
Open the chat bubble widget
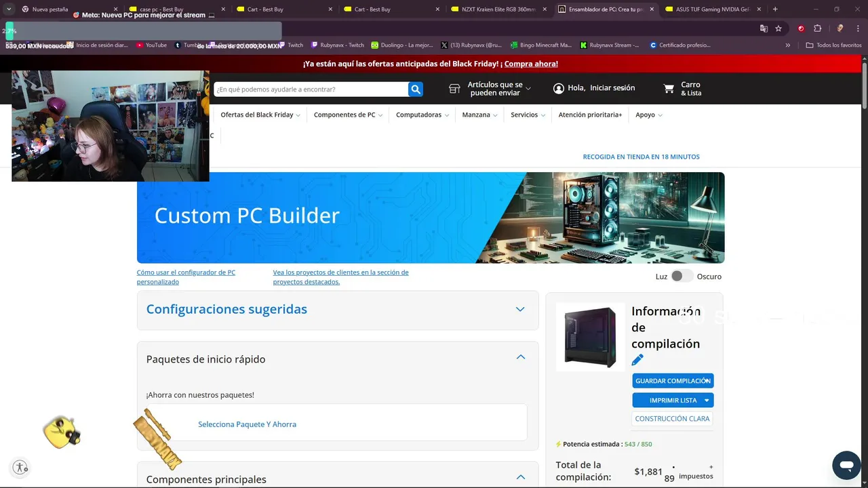[x=846, y=466]
